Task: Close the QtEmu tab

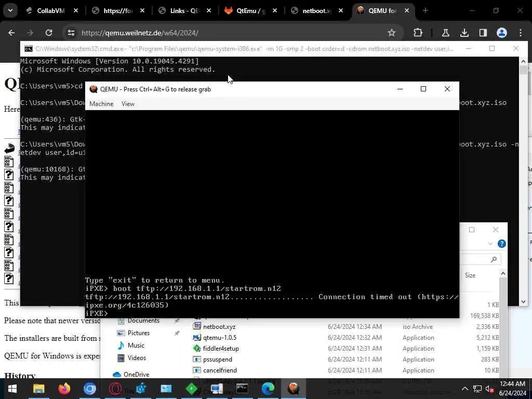Action: point(274,11)
